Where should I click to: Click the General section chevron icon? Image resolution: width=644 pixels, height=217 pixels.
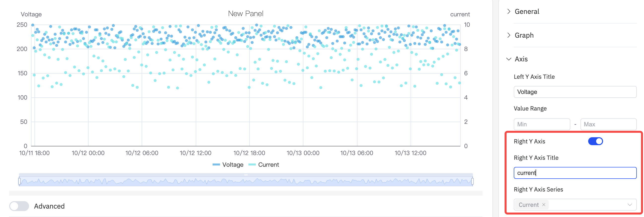pos(509,11)
